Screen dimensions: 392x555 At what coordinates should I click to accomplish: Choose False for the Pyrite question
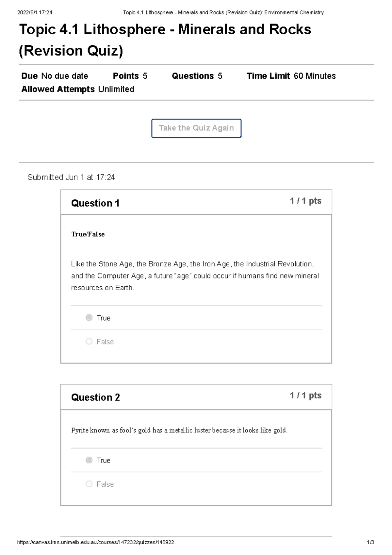(x=89, y=484)
